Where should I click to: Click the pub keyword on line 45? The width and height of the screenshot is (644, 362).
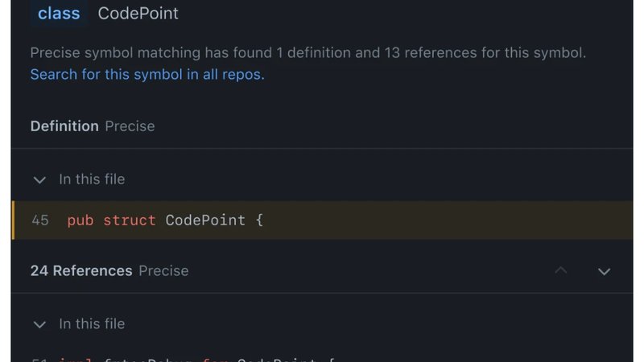tap(80, 220)
